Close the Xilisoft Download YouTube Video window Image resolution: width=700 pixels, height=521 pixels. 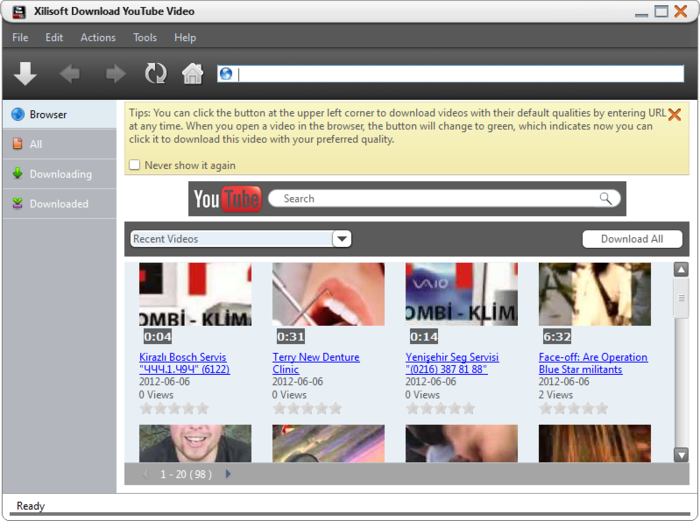coord(681,11)
